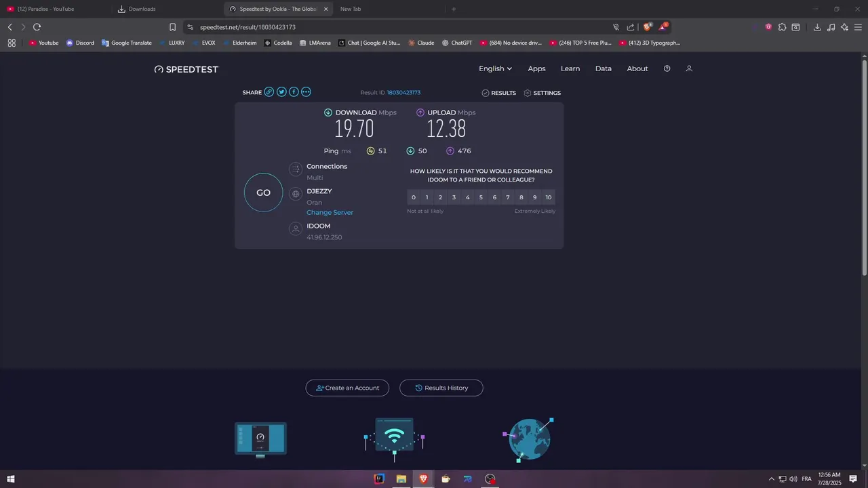Open File Explorer from taskbar
Viewport: 868px width, 488px height.
pyautogui.click(x=401, y=479)
